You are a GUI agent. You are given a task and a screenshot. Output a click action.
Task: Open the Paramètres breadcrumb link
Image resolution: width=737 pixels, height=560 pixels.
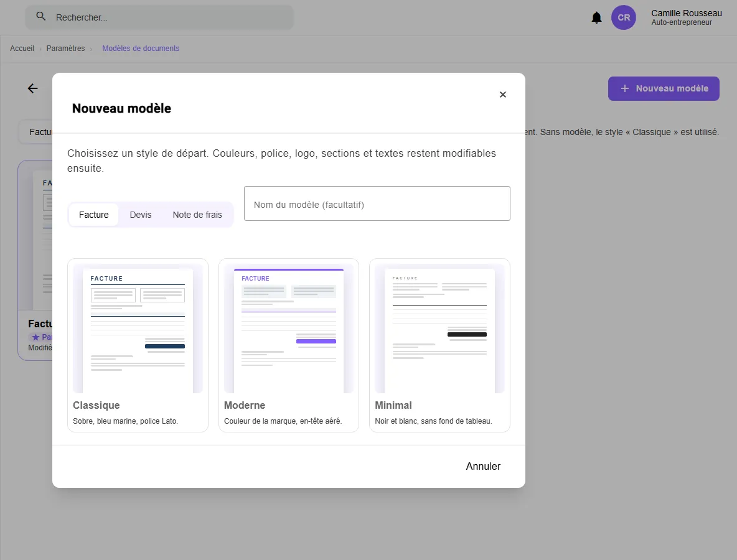point(66,49)
